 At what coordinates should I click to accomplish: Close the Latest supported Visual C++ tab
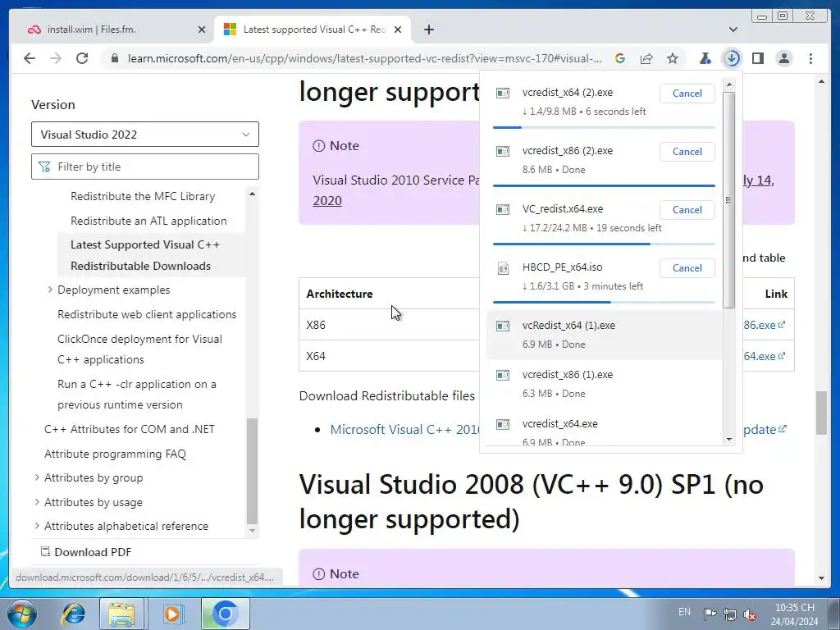[x=398, y=30]
